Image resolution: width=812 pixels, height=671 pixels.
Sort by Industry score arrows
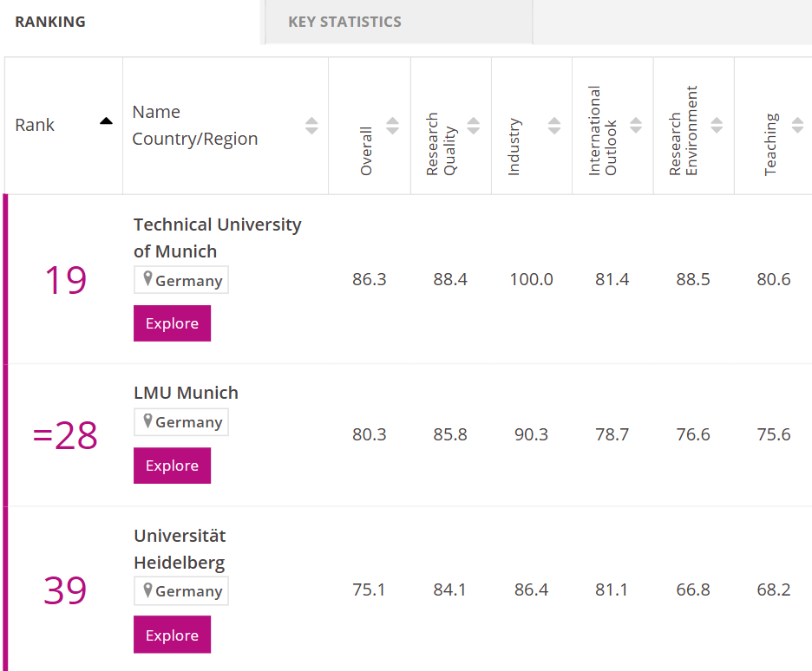tap(554, 126)
